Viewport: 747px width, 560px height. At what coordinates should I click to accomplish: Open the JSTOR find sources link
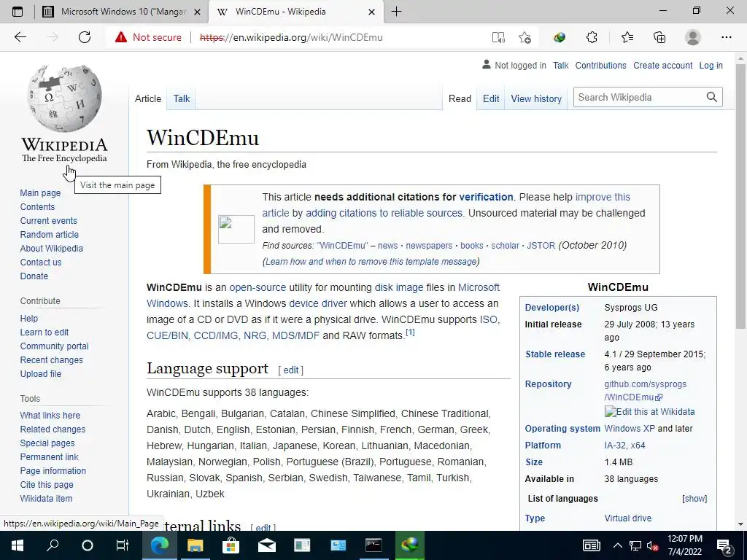pos(541,246)
